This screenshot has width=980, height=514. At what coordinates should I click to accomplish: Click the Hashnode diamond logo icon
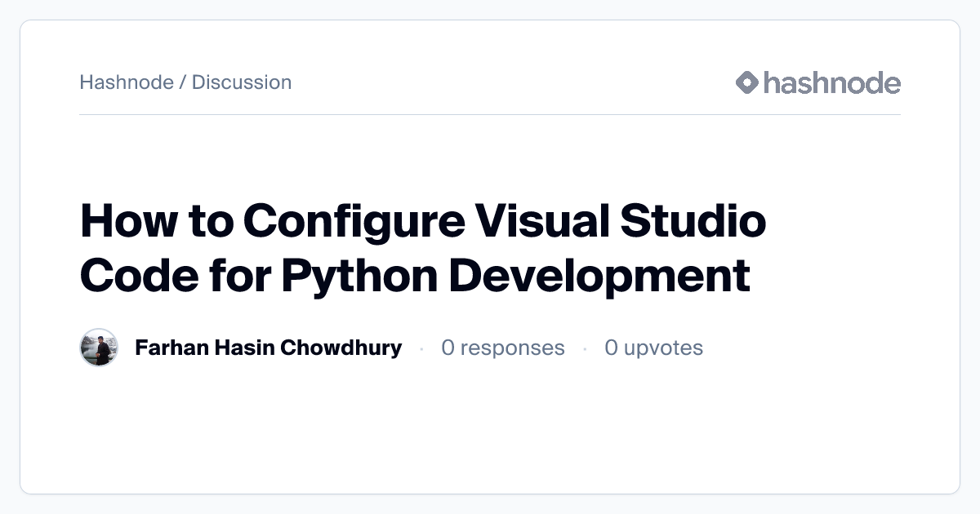tap(747, 82)
